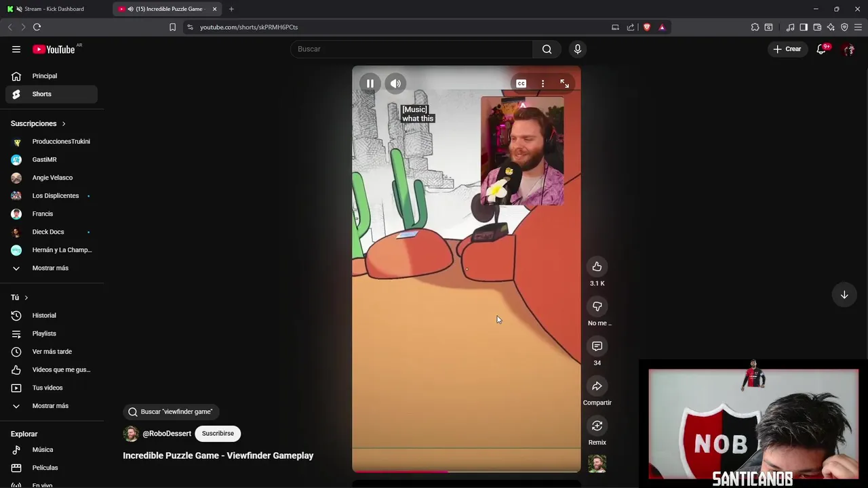Open the YouTube hamburger guide menu
This screenshot has height=488, width=868.
click(16, 49)
